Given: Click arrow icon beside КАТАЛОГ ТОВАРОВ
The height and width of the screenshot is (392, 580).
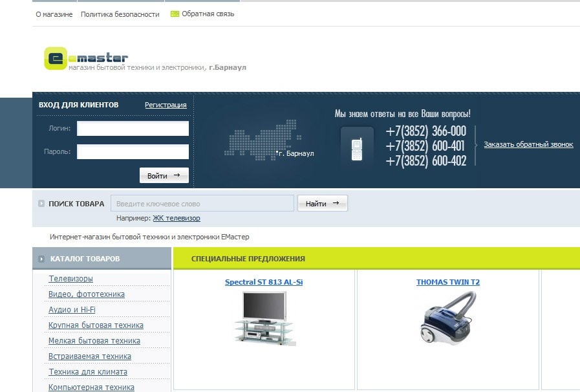Looking at the screenshot, I should [x=42, y=259].
